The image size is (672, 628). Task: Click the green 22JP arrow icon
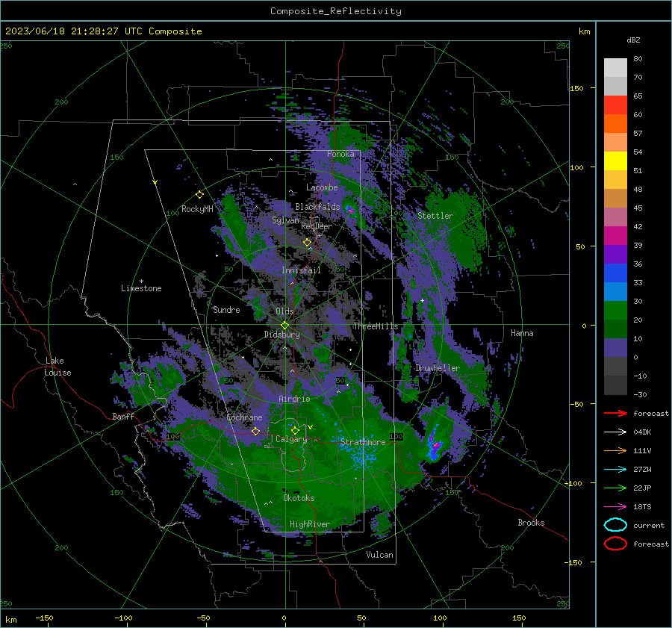pos(615,488)
